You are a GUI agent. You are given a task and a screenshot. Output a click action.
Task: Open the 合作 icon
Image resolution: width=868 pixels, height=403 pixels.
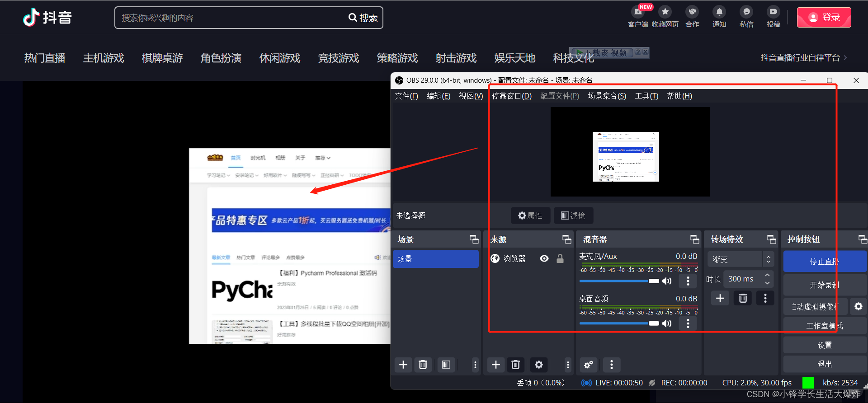coord(692,12)
